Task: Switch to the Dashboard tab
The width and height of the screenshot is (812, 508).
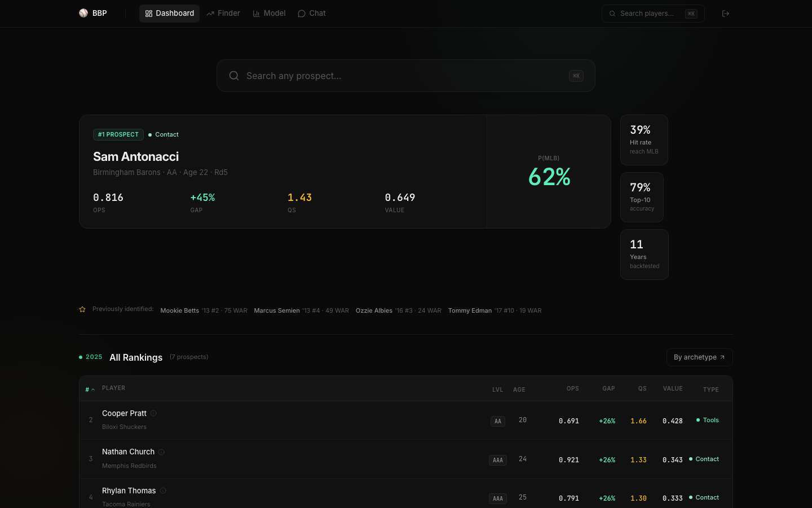Action: 169,13
